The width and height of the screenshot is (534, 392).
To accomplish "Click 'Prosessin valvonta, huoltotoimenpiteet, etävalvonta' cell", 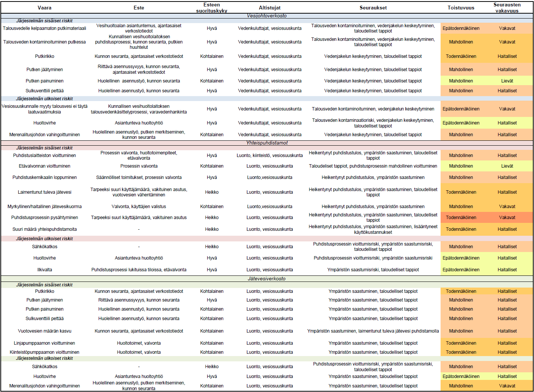I will (x=139, y=156).
